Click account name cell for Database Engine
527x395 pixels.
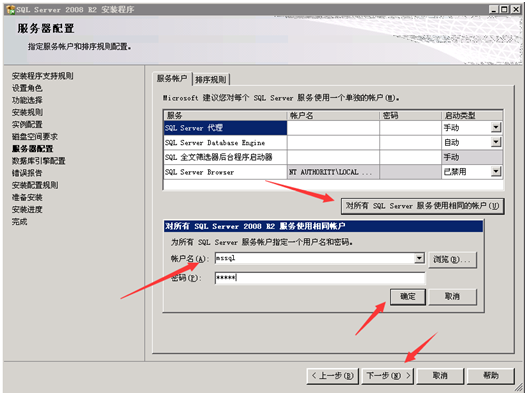click(333, 143)
